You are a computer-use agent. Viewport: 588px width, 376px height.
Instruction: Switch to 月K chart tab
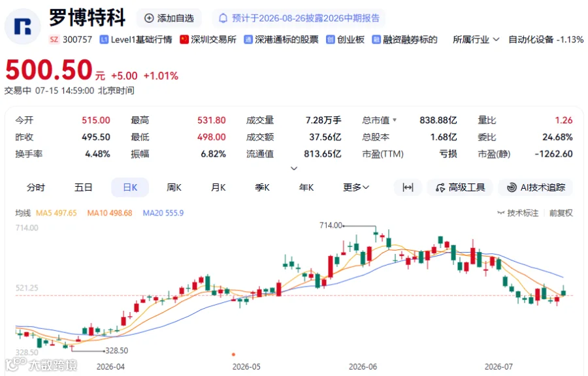click(x=218, y=187)
